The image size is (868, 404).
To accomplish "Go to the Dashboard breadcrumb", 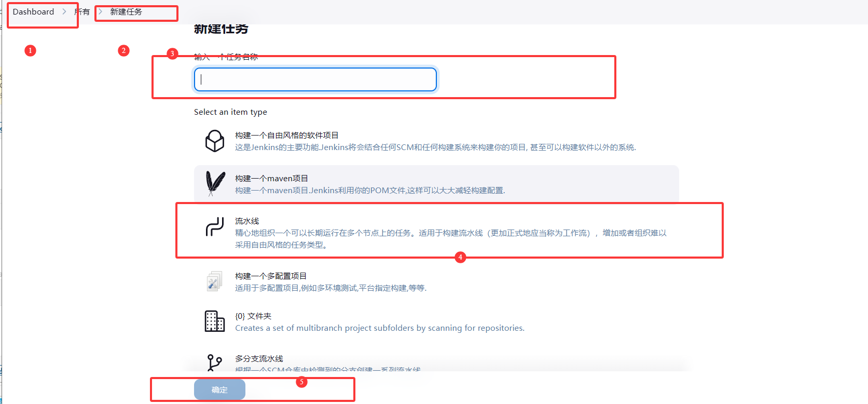I will point(33,11).
